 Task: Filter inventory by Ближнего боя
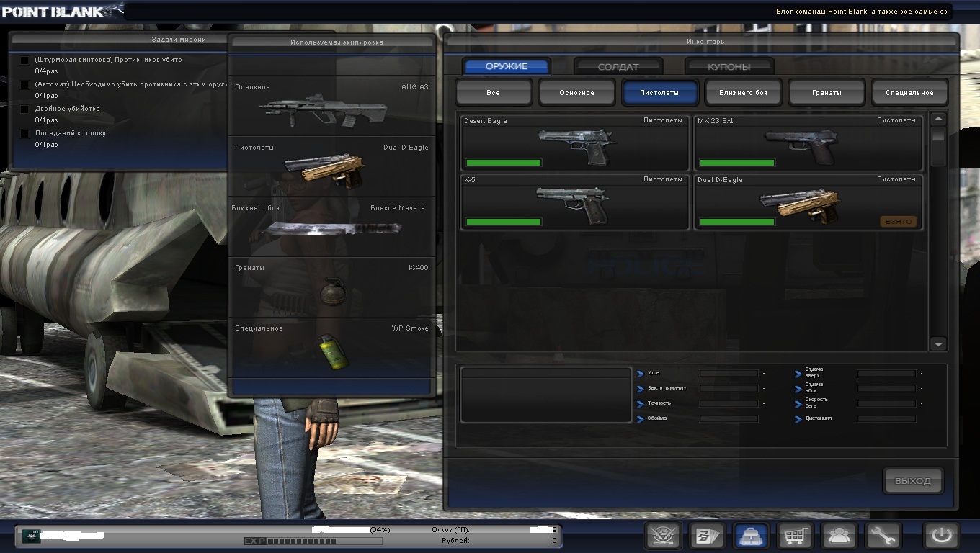(744, 92)
